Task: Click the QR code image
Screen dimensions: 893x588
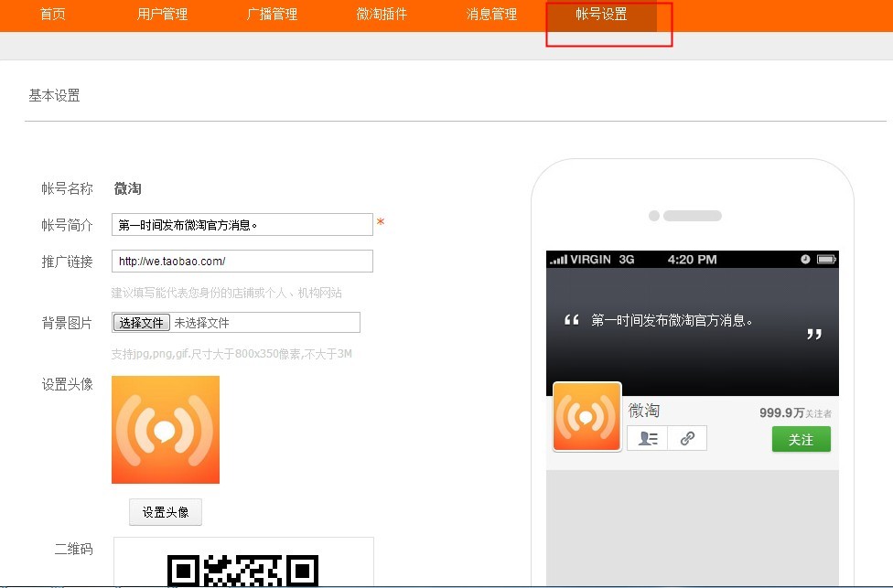Action: (x=243, y=569)
